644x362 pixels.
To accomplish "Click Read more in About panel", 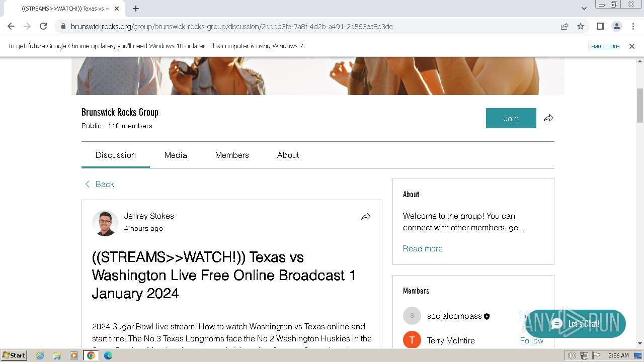I will [423, 248].
